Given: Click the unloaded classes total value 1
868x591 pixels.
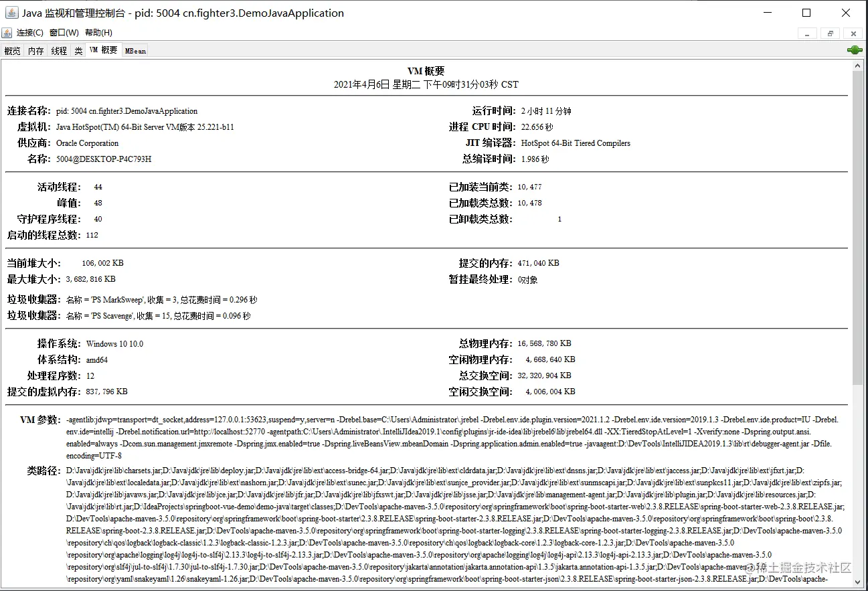Looking at the screenshot, I should pyautogui.click(x=559, y=220).
